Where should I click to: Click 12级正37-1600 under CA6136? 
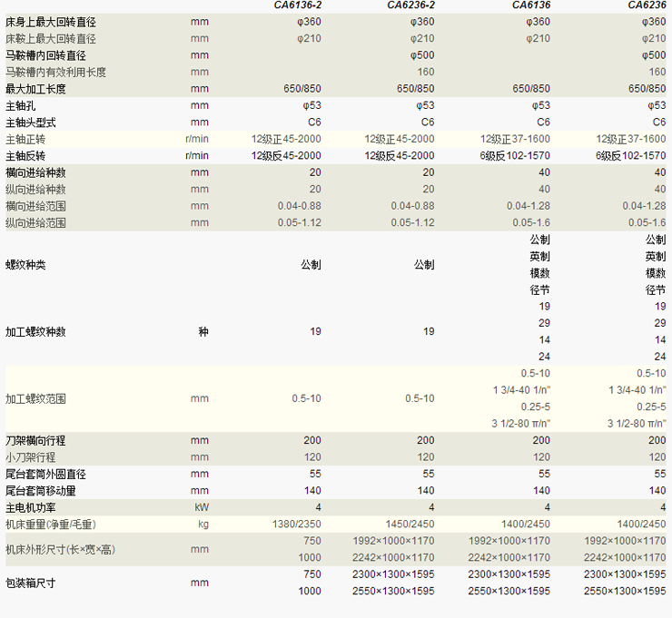(x=515, y=139)
